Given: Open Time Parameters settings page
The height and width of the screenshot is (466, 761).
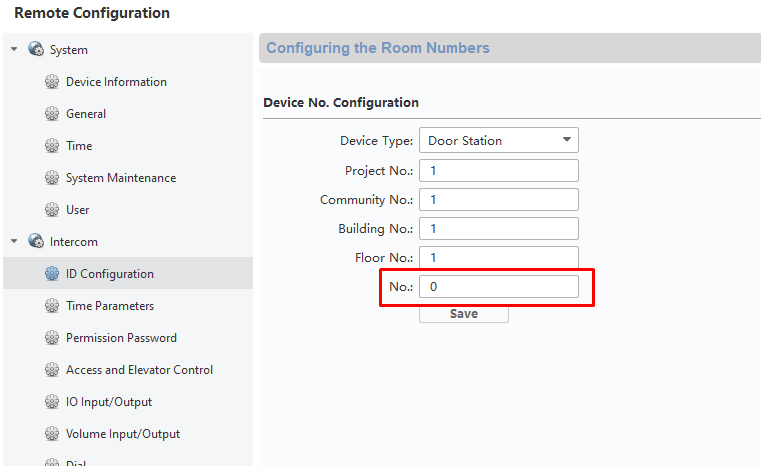Looking at the screenshot, I should tap(110, 306).
